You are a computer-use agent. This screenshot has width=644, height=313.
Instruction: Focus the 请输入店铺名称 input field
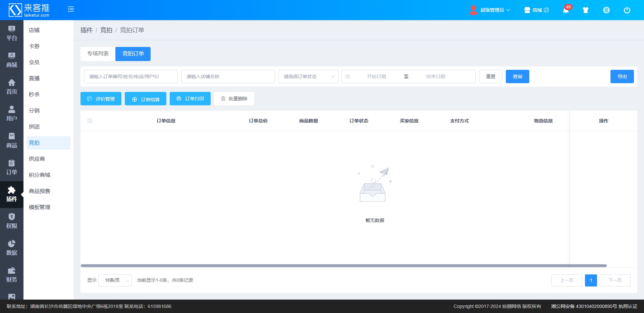click(228, 76)
